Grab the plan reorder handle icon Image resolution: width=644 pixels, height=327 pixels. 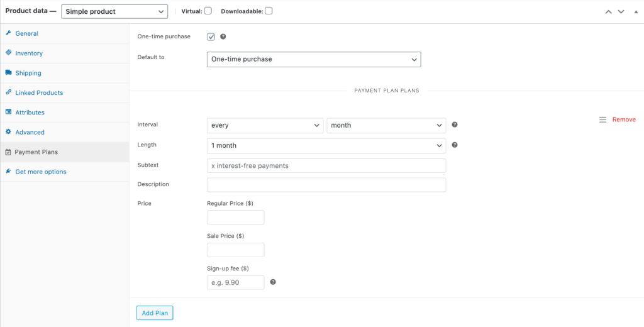coord(602,119)
